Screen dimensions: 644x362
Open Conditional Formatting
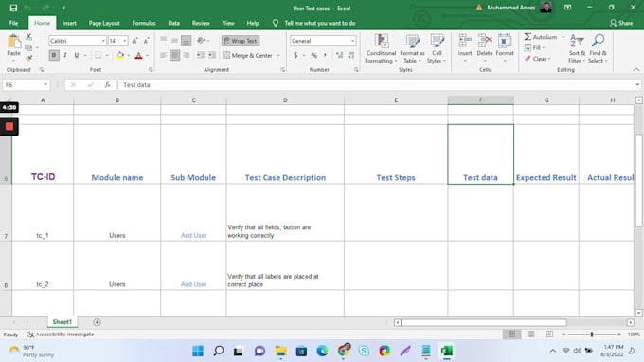tap(381, 49)
